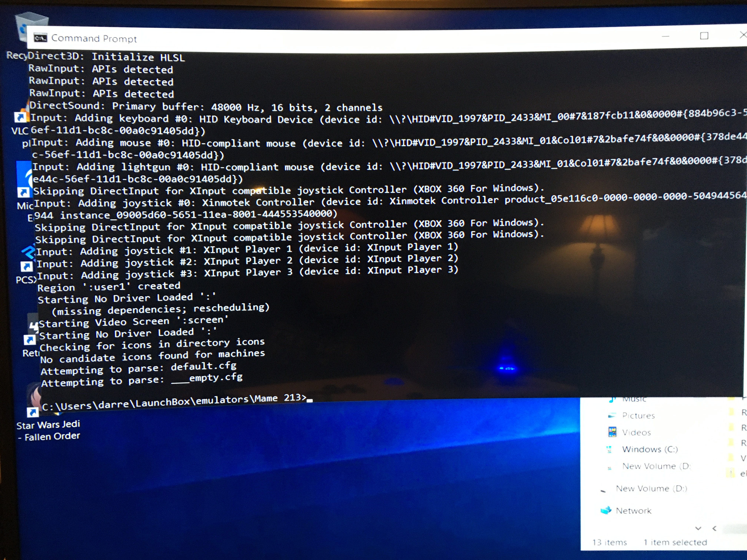Select the lower New Volume (D:) entry
The width and height of the screenshot is (747, 560).
pos(651,489)
